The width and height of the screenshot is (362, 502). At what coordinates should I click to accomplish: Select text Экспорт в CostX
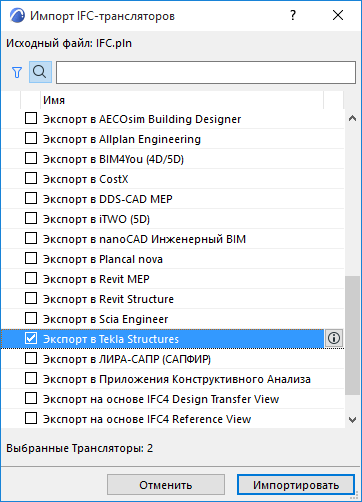[x=86, y=179]
